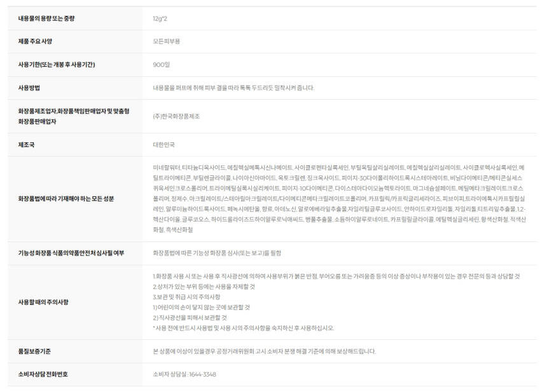Click the '화장품법에 따라 기재해야 하는 모든 성분' label
The height and width of the screenshot is (392, 547).
[66, 199]
